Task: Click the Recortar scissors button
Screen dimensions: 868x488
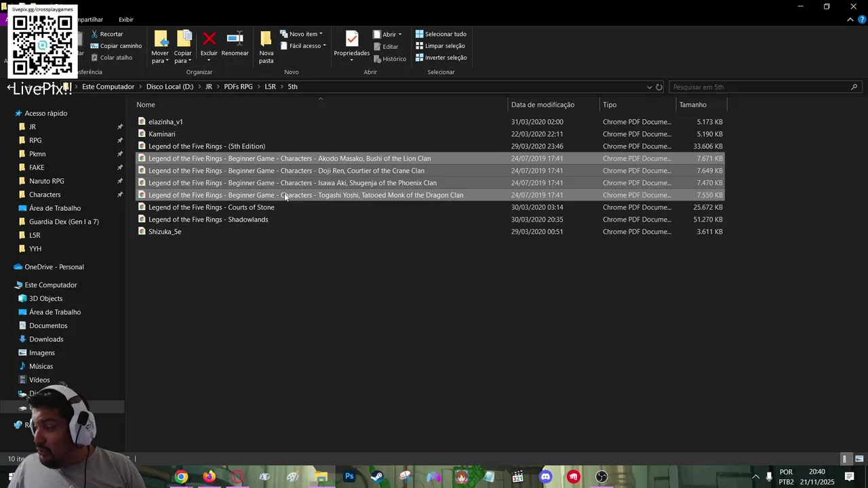Action: click(x=107, y=34)
